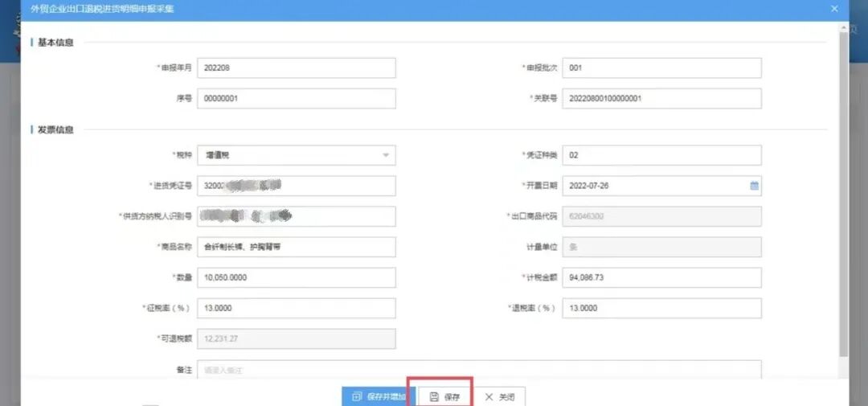This screenshot has width=868, height=406.
Task: Select the 计税金额 field showing 94,086.73
Action: coord(662,277)
